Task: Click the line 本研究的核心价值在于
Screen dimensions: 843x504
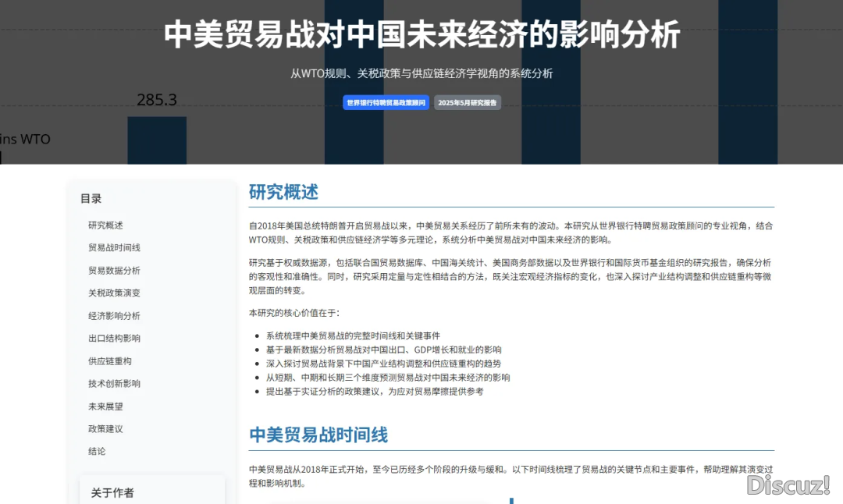Action: [294, 313]
